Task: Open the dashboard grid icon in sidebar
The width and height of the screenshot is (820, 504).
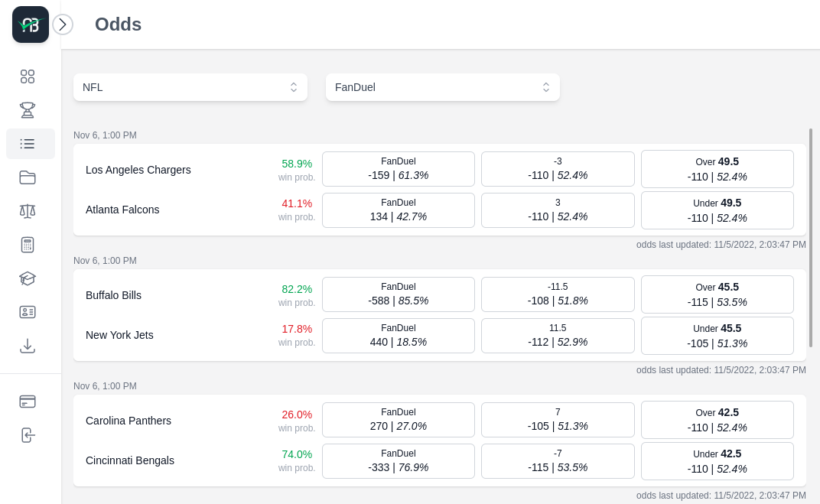Action: (x=28, y=76)
